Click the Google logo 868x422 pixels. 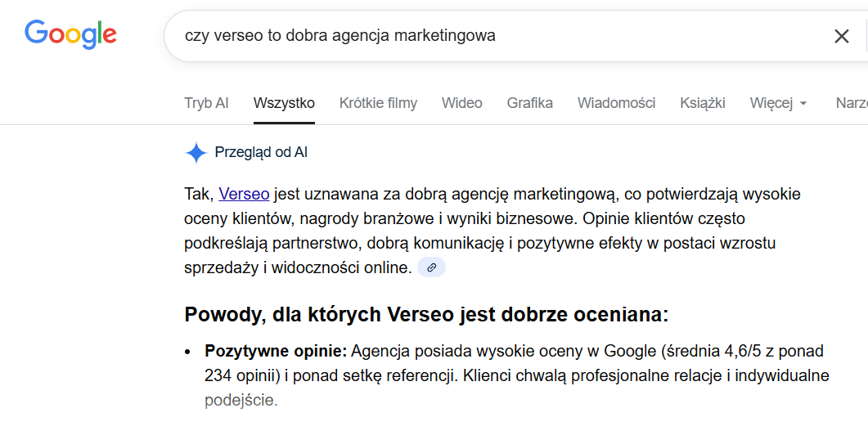[70, 34]
